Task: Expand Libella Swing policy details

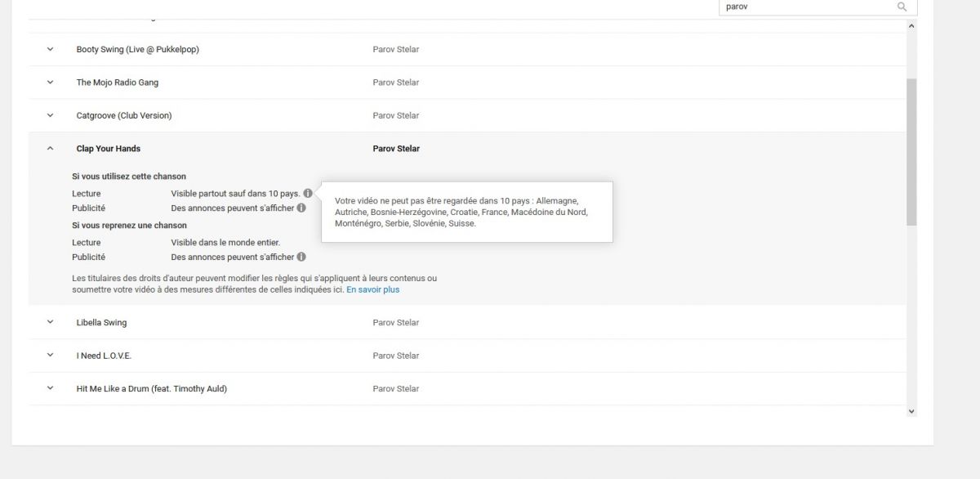Action: 50,323
